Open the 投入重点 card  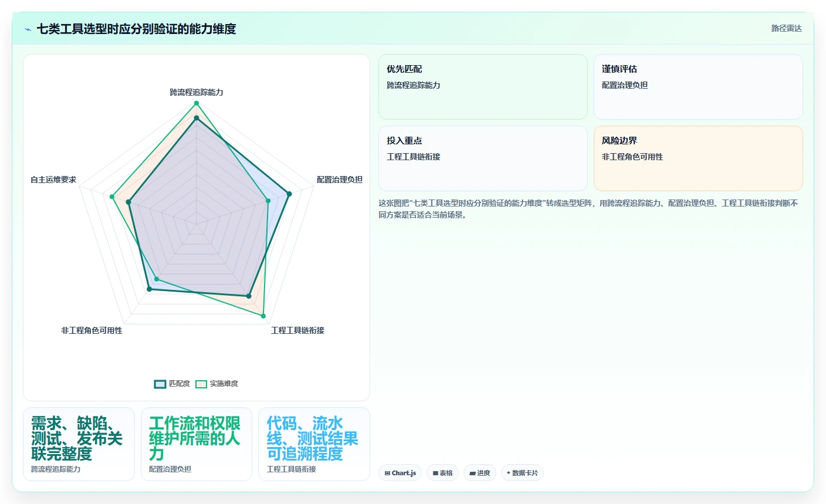point(483,158)
